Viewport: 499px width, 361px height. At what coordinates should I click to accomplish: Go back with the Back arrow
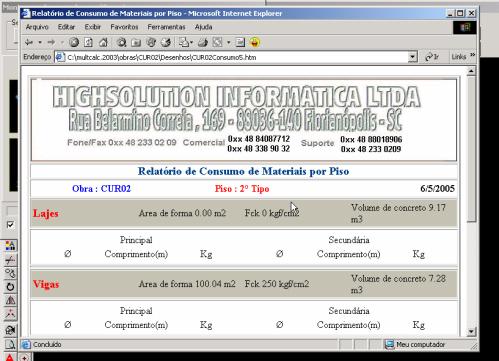click(x=29, y=42)
